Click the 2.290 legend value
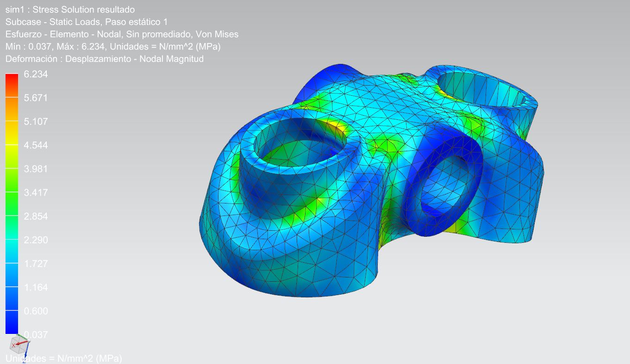Image resolution: width=630 pixels, height=364 pixels. click(36, 240)
